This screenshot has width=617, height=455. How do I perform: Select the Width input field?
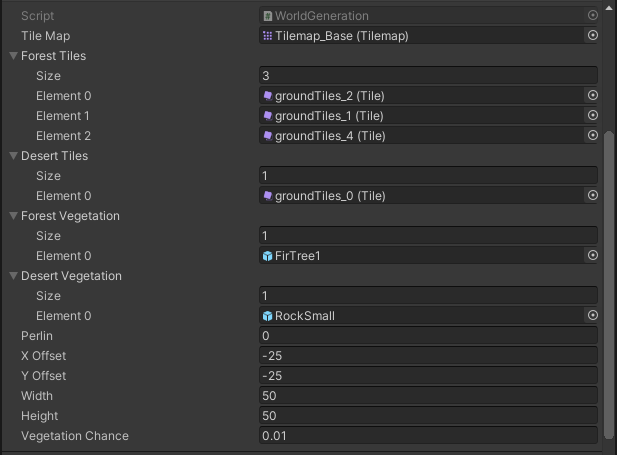428,396
